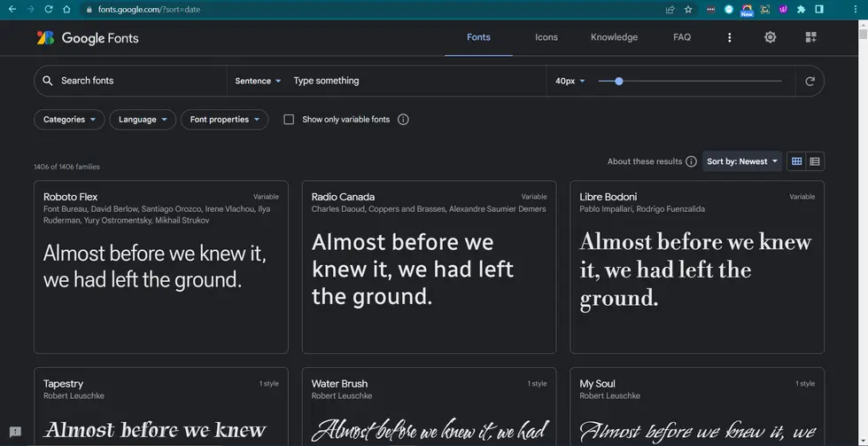
Task: Click the browser address bar URL
Action: 149,10
